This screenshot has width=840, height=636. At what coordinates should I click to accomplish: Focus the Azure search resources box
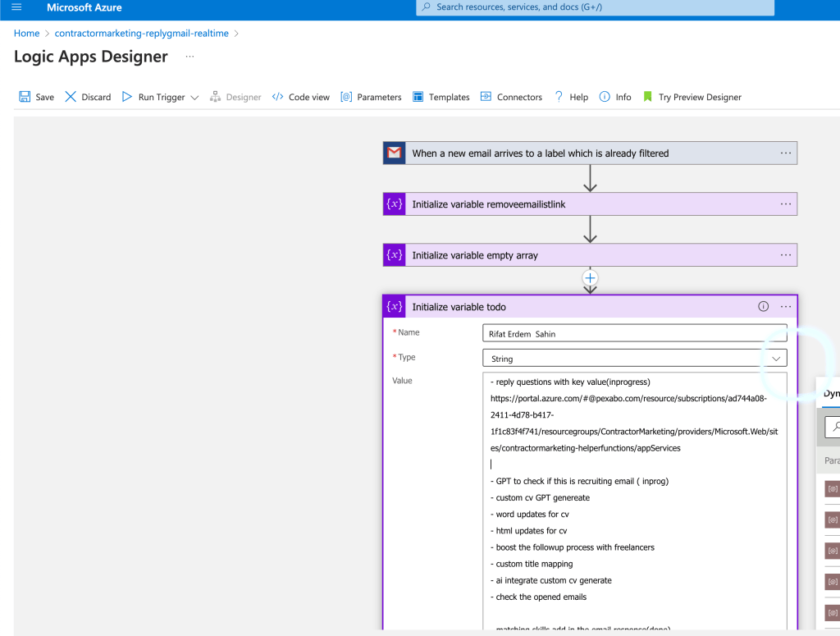coord(596,7)
